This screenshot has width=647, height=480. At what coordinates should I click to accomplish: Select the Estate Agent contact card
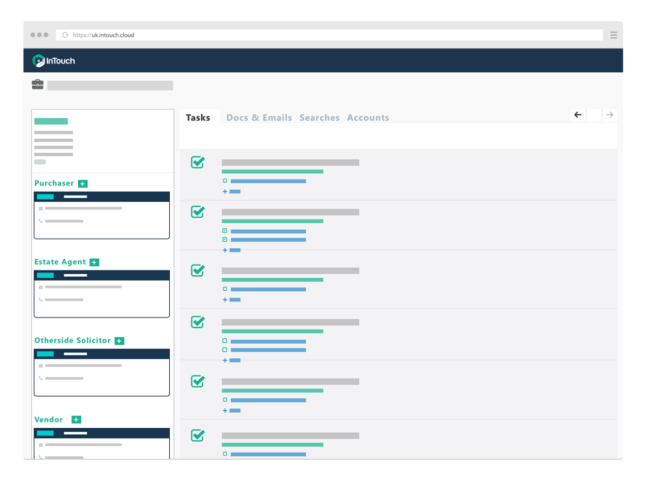tap(102, 294)
